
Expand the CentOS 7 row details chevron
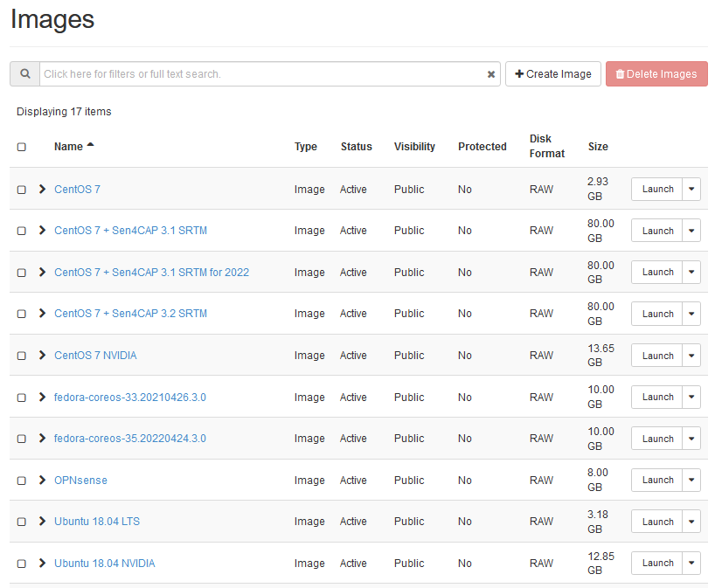click(42, 189)
